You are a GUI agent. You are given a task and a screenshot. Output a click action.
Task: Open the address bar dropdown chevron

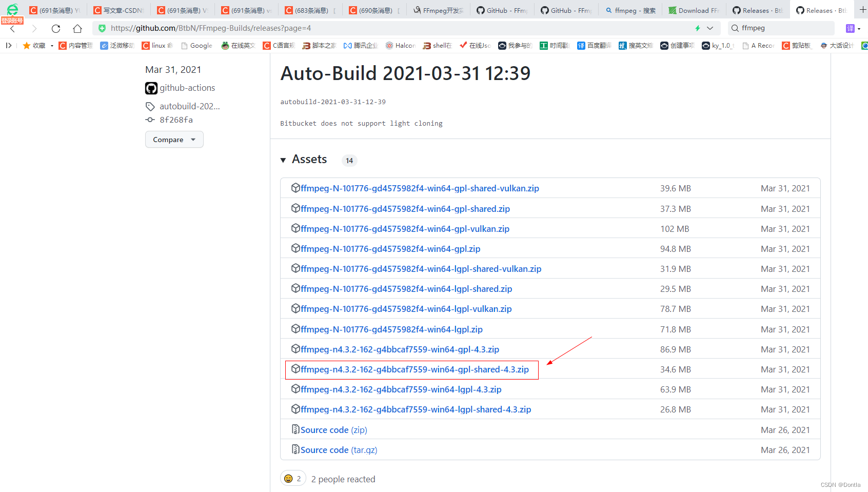coord(710,28)
